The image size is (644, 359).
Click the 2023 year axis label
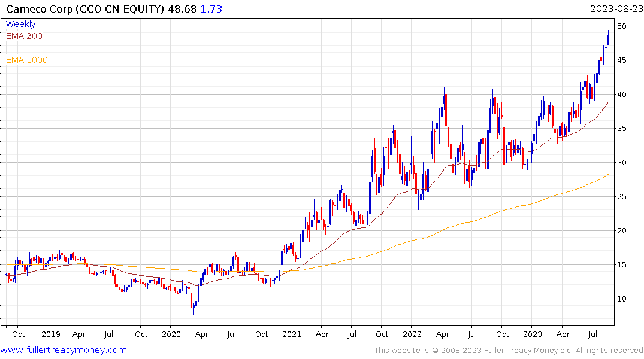pos(533,334)
